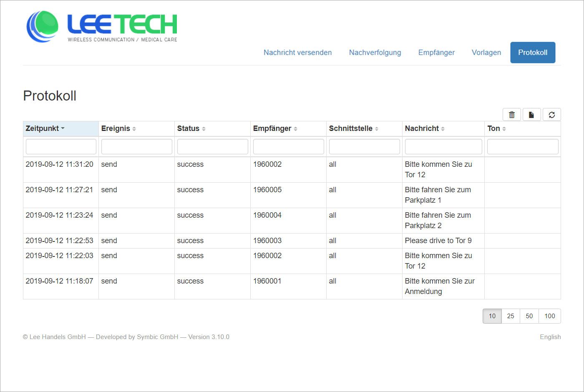Image resolution: width=584 pixels, height=392 pixels.
Task: Sort the table by Ereignis column
Action: 118,128
